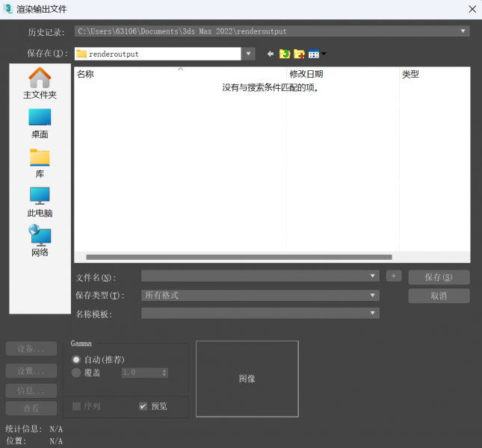Click the 图像 preview thumbnail area

point(247,379)
